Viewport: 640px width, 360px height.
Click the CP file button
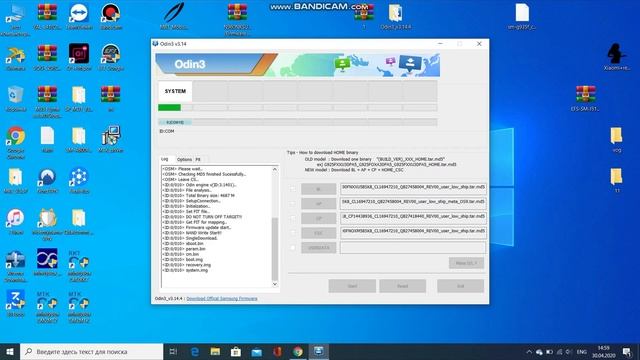pos(318,218)
